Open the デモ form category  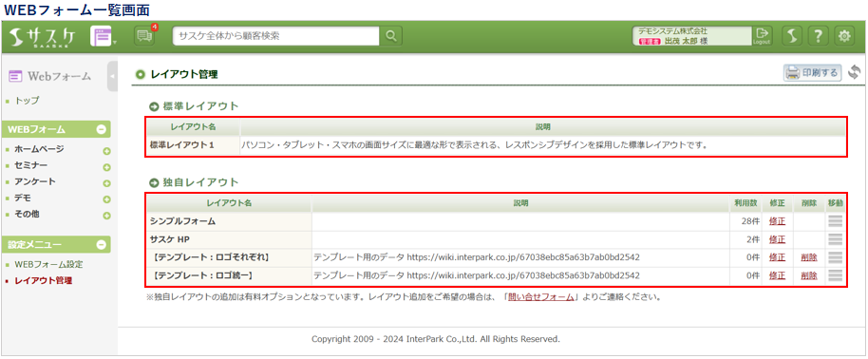point(22,198)
